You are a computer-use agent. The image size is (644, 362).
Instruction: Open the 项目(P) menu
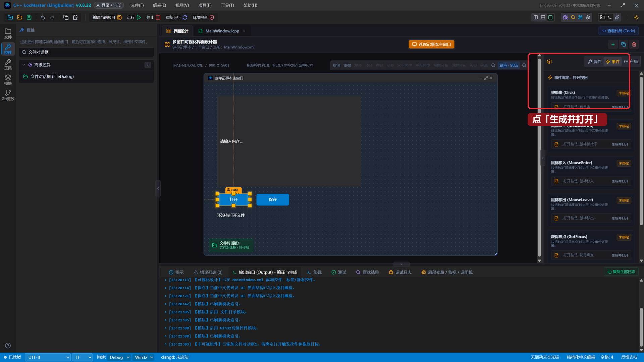[205, 5]
